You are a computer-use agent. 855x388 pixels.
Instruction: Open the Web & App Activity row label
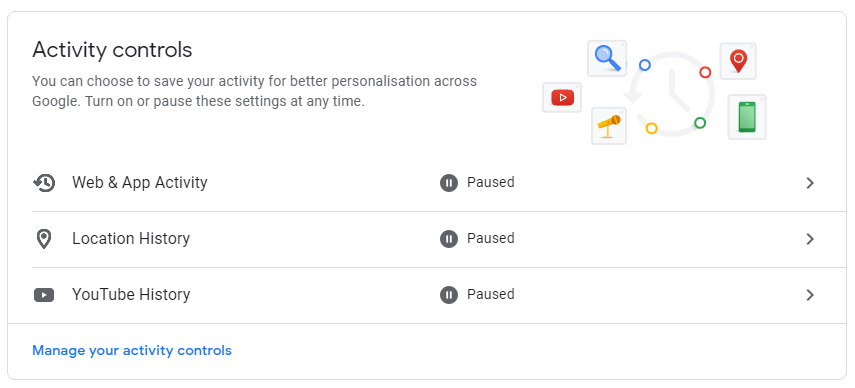tap(140, 183)
